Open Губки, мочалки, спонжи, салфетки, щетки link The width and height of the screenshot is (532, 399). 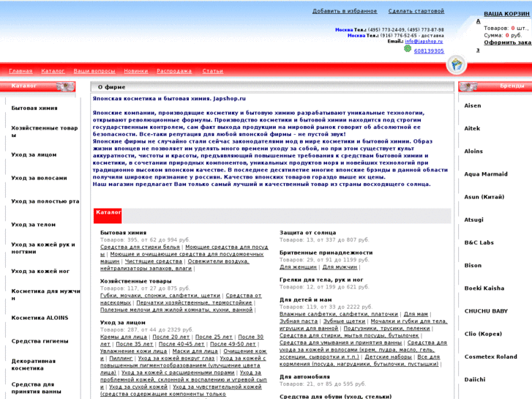click(160, 296)
